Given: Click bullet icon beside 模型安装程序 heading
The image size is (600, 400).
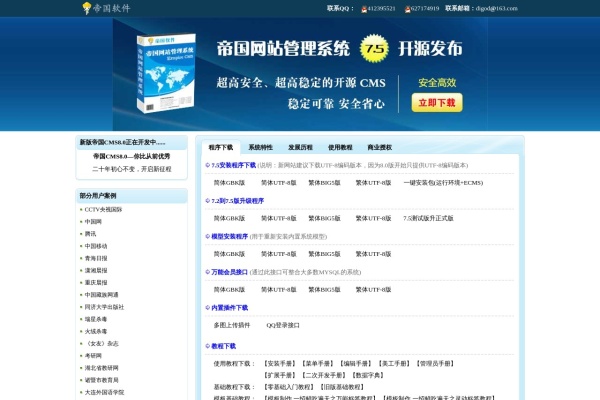Looking at the screenshot, I should (x=207, y=236).
